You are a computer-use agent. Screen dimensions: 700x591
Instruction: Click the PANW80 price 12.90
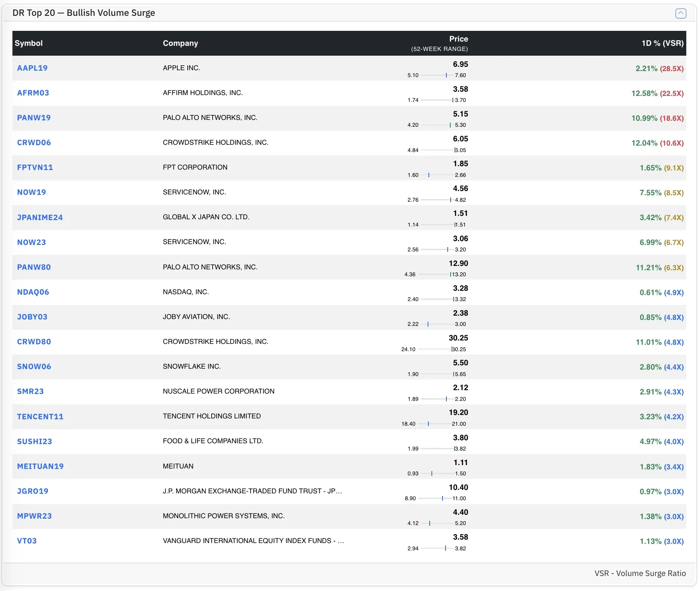pos(458,263)
